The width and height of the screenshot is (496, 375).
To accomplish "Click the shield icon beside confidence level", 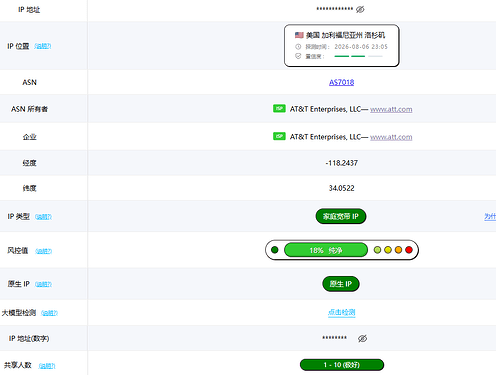I will (298, 56).
